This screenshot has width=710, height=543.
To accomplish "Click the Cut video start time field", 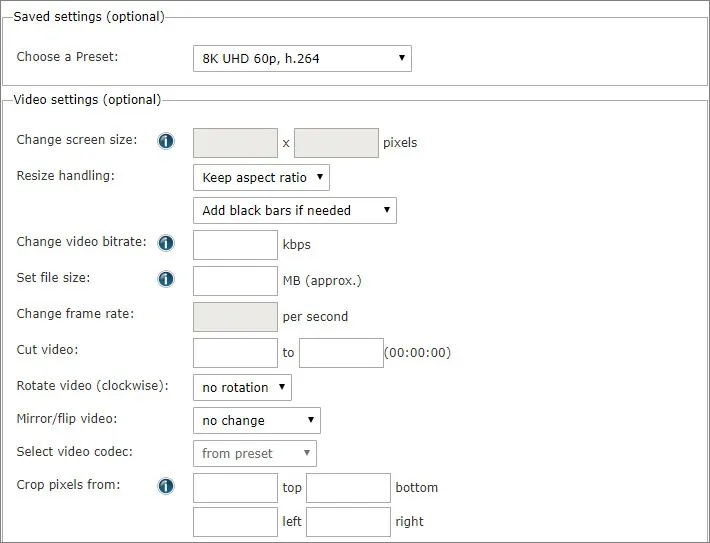I will point(235,353).
